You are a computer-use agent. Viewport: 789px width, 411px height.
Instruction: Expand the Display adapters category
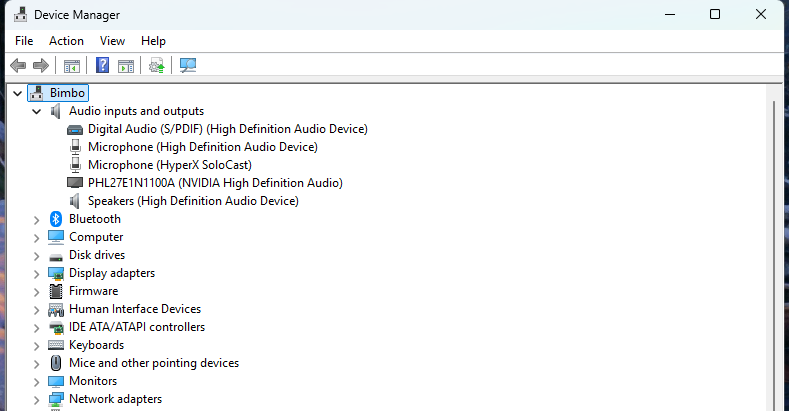click(37, 273)
